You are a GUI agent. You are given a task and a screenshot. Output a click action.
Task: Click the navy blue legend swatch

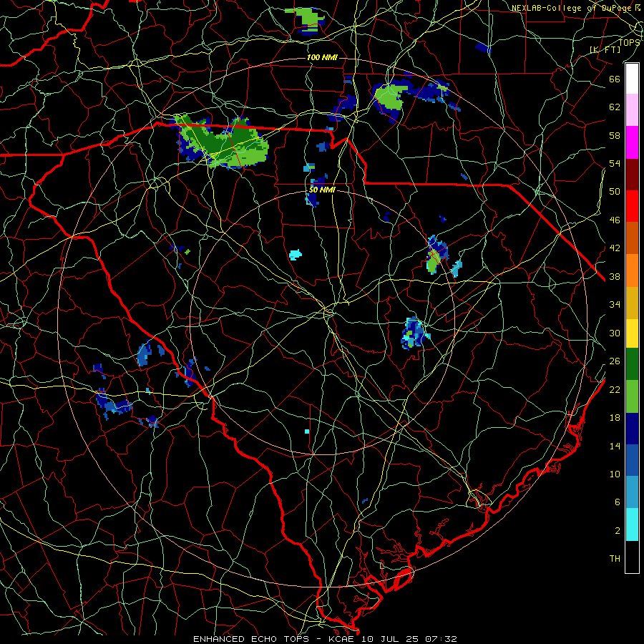tap(632, 429)
